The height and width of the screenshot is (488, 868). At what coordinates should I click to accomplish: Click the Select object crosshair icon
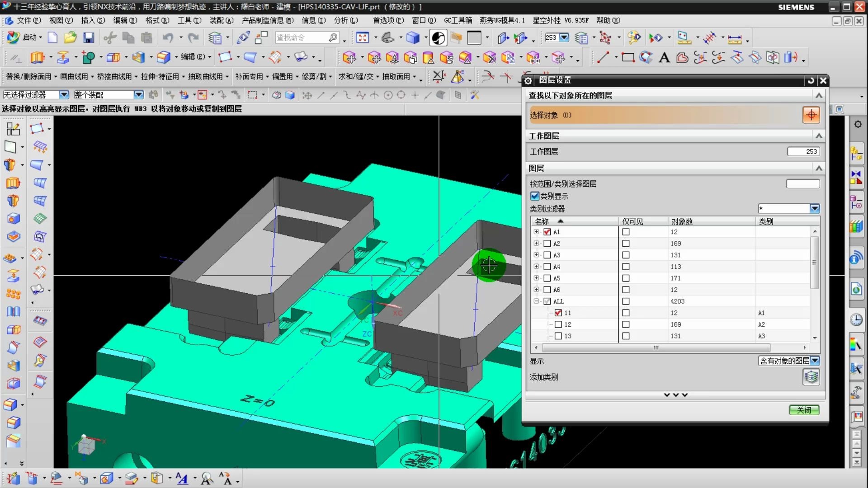tap(811, 115)
